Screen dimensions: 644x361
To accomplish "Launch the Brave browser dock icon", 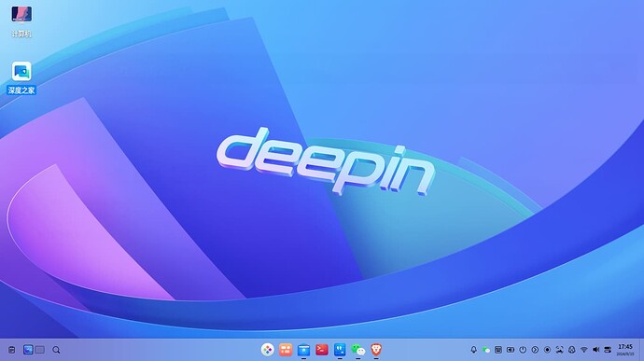I will click(376, 350).
